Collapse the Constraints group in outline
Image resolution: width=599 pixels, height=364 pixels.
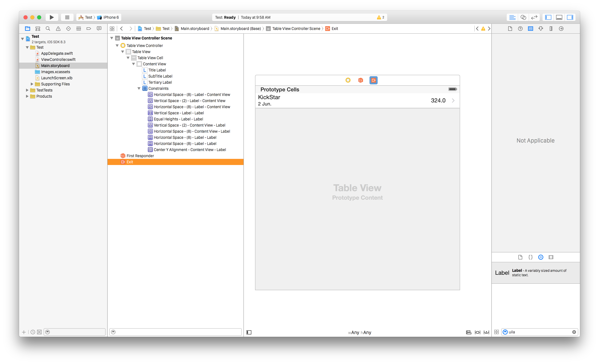click(x=139, y=88)
